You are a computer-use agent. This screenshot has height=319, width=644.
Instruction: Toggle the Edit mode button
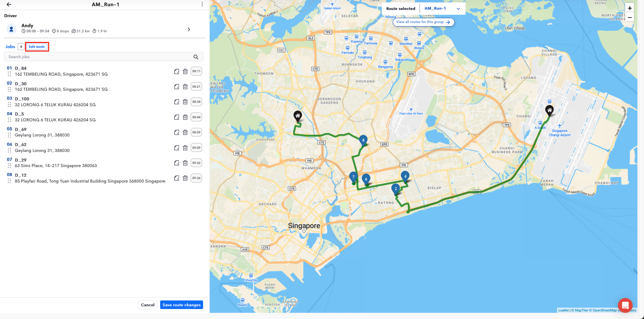tap(37, 47)
